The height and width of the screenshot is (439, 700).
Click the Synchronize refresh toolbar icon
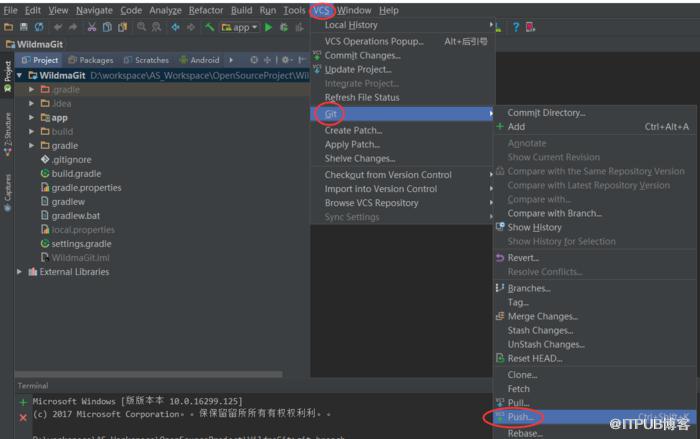point(39,27)
